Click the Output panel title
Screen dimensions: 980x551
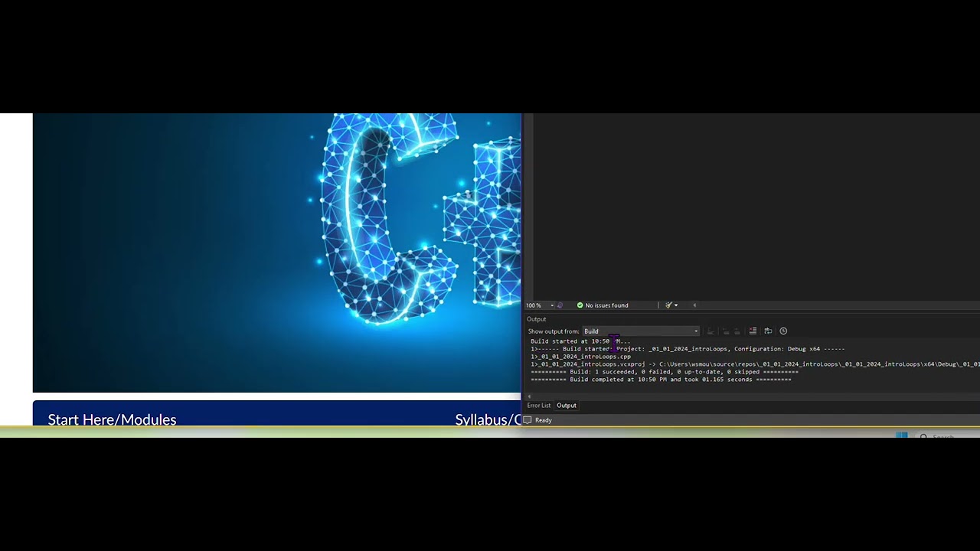(x=537, y=319)
